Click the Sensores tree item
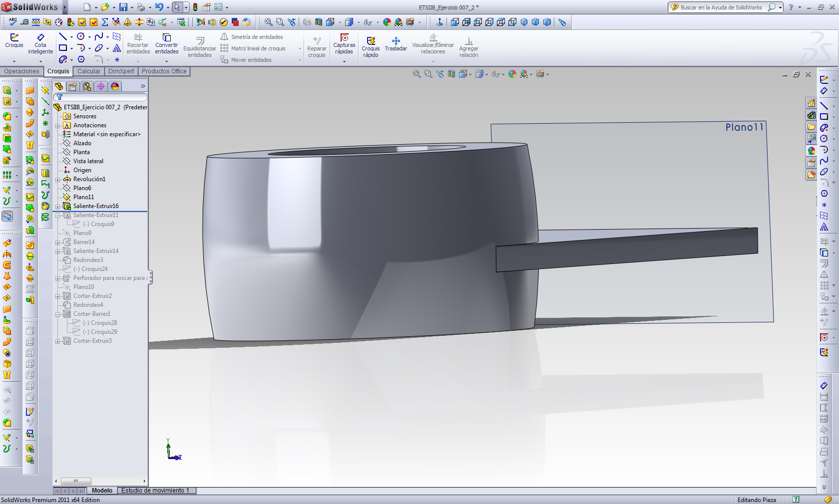This screenshot has width=839, height=504. [85, 116]
